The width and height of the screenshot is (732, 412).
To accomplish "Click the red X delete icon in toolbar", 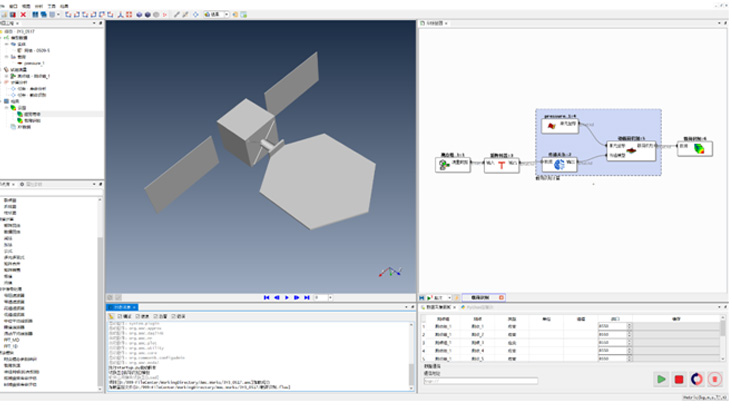I will point(23,15).
